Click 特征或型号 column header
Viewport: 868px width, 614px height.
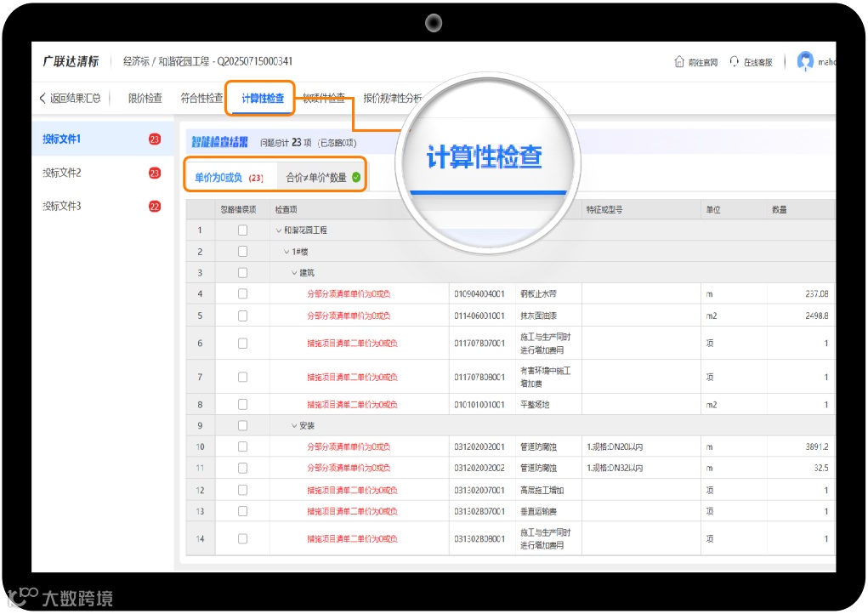604,210
